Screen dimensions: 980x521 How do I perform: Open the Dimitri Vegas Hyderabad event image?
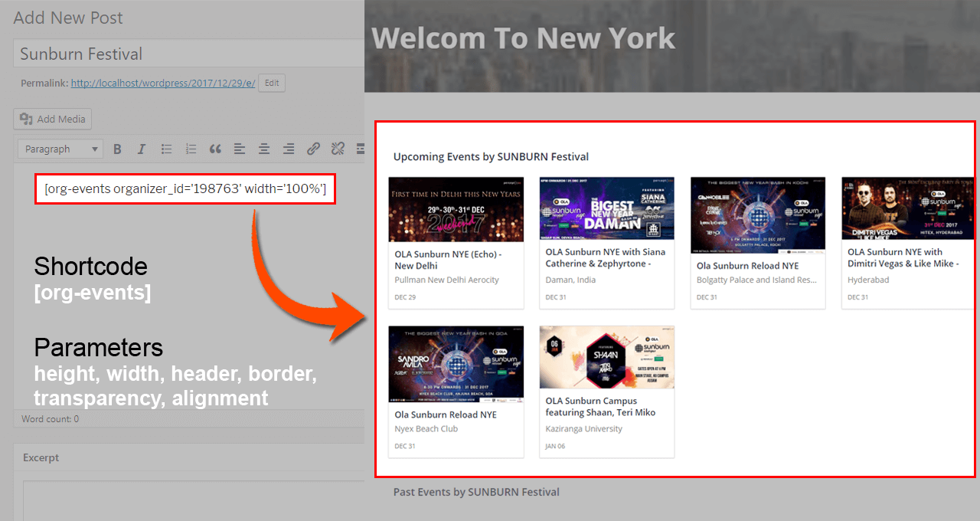(x=908, y=209)
